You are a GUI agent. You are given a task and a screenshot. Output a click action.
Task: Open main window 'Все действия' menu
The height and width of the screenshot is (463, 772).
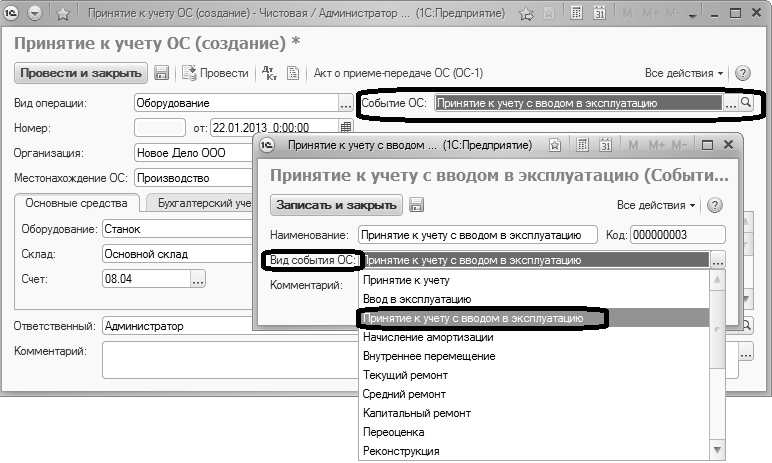point(684,73)
